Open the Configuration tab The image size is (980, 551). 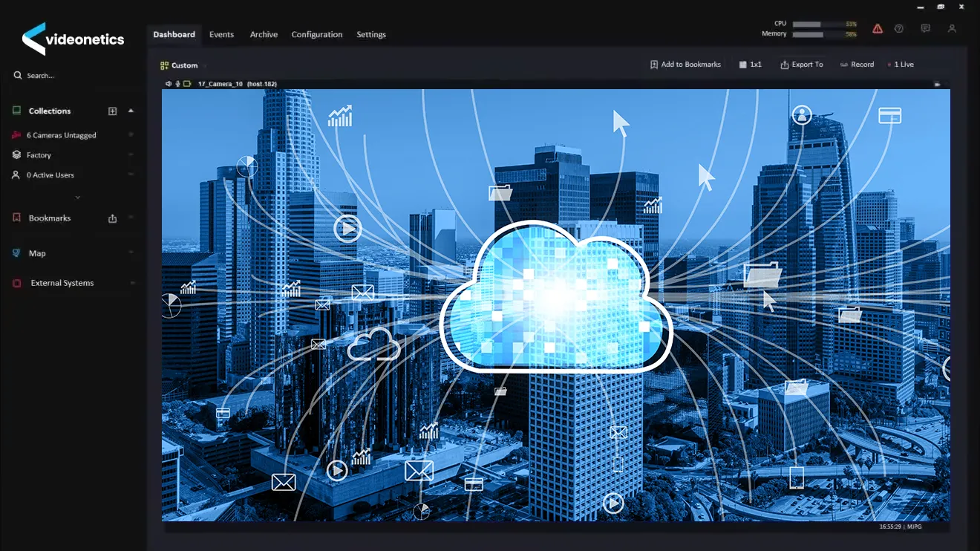pyautogui.click(x=317, y=34)
